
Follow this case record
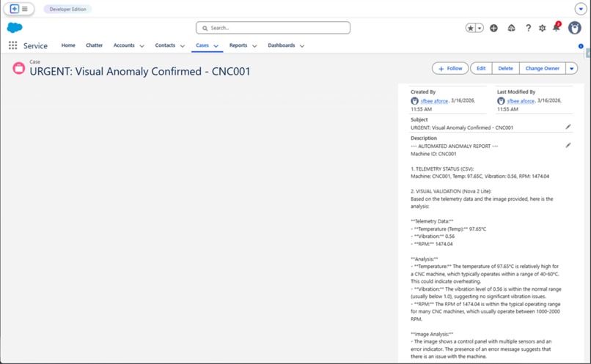450,68
